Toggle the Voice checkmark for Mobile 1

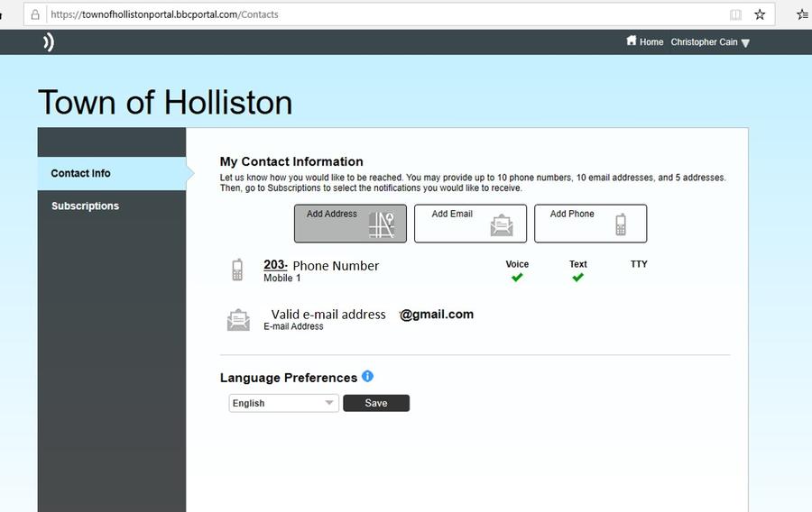[x=517, y=278]
